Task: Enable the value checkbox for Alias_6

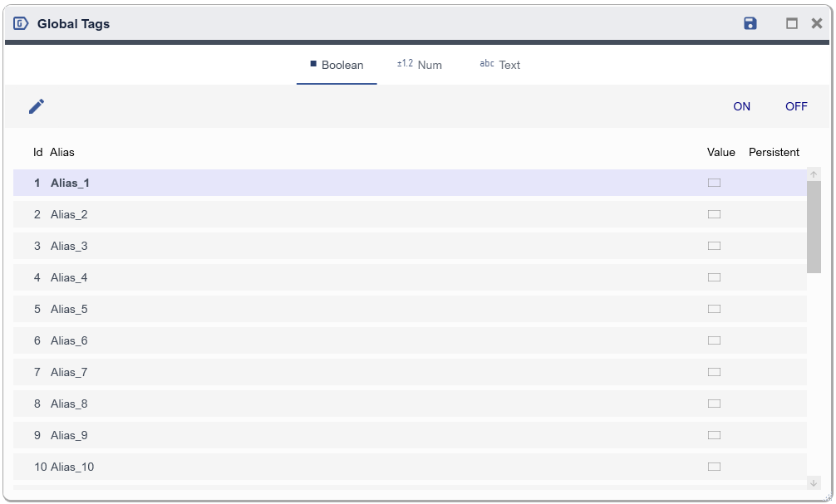Action: pos(714,340)
